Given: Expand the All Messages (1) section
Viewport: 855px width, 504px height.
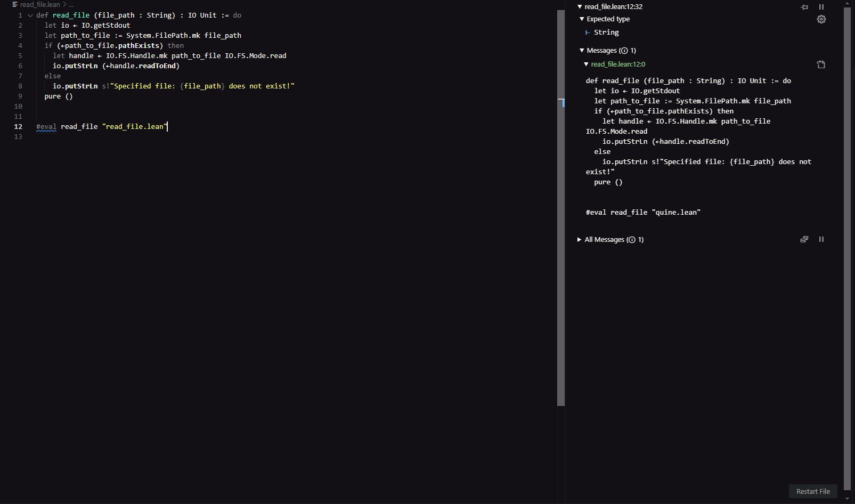Looking at the screenshot, I should point(579,240).
